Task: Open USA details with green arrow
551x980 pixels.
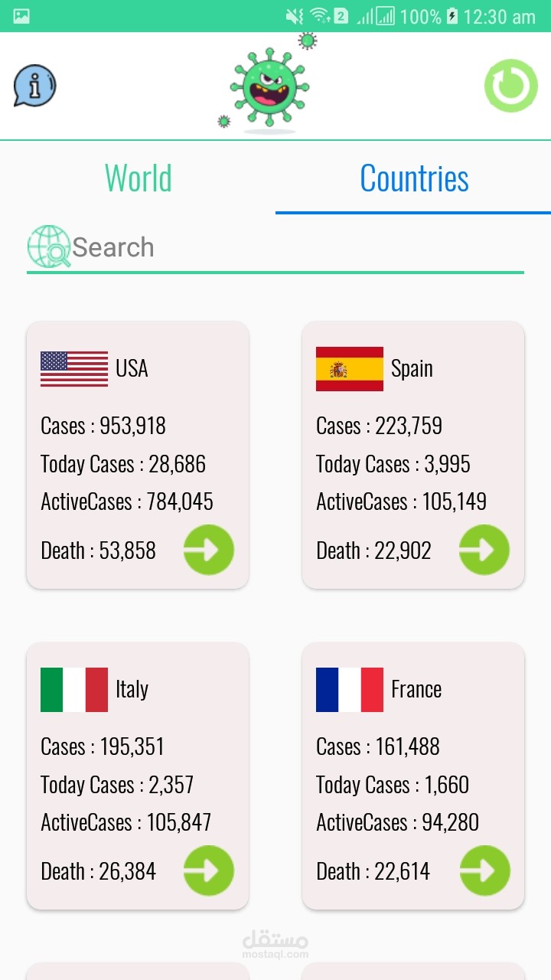Action: coord(208,550)
